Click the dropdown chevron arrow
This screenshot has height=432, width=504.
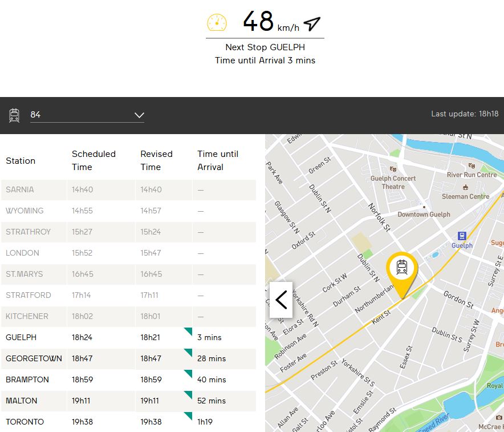(139, 115)
